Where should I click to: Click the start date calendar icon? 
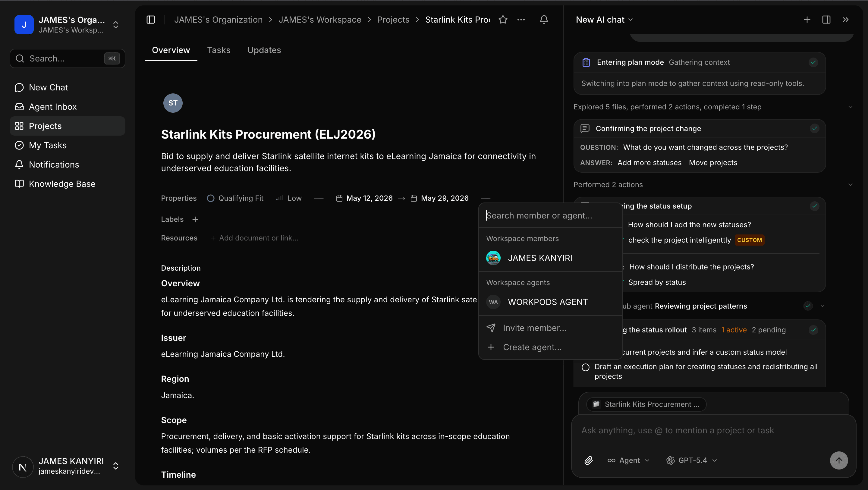click(339, 198)
